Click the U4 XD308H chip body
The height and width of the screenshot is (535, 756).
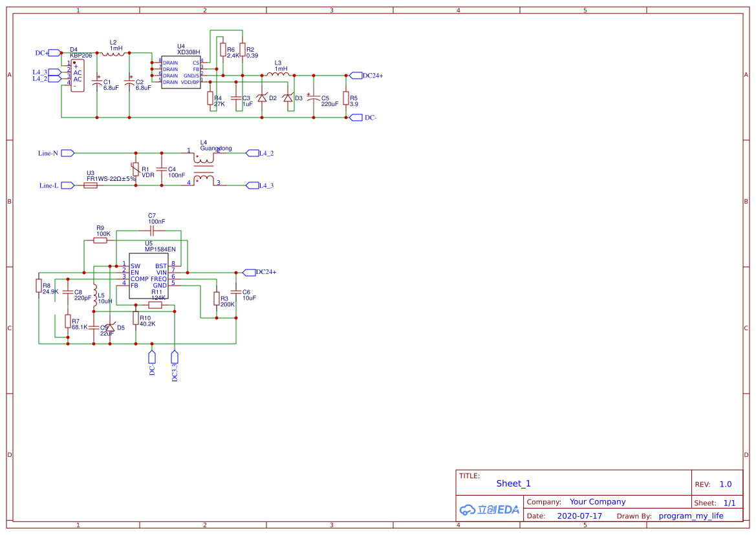(181, 72)
